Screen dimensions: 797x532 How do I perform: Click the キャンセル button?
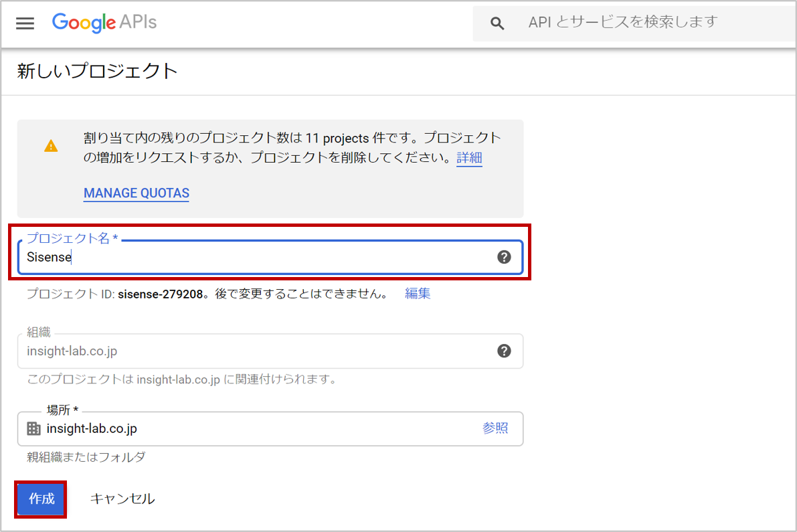(x=122, y=499)
